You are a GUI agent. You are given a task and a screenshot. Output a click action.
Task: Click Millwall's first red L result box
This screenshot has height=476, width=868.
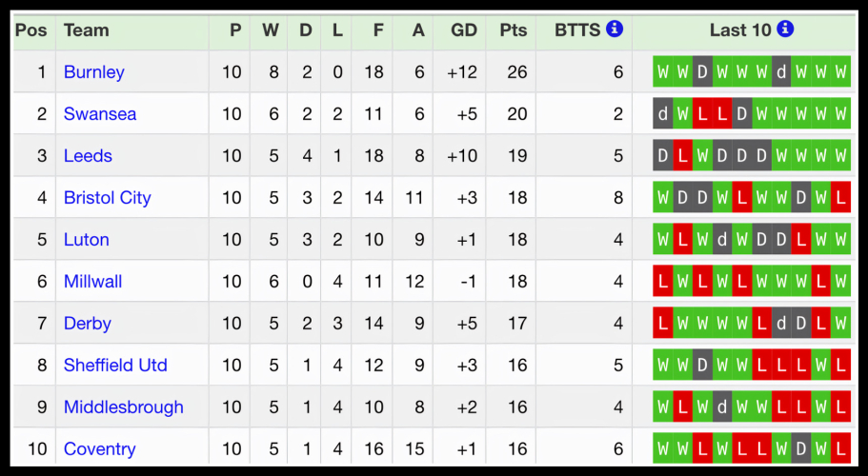click(x=662, y=281)
